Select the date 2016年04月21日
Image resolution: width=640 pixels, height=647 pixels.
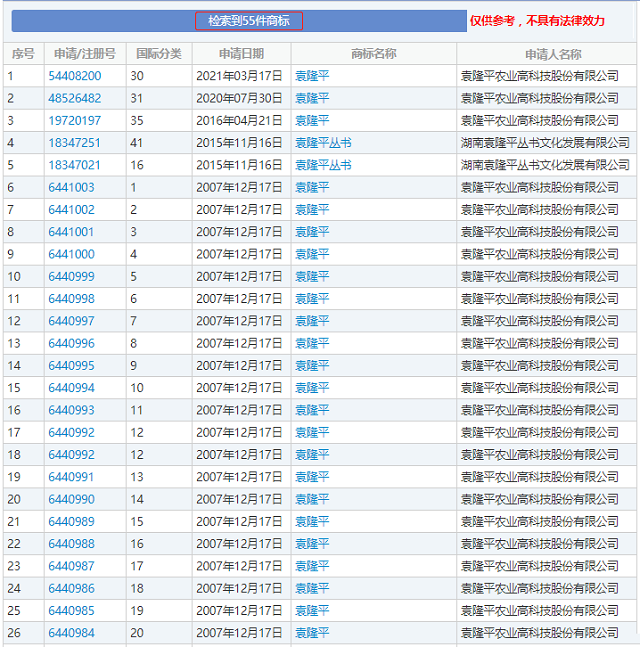tap(239, 120)
